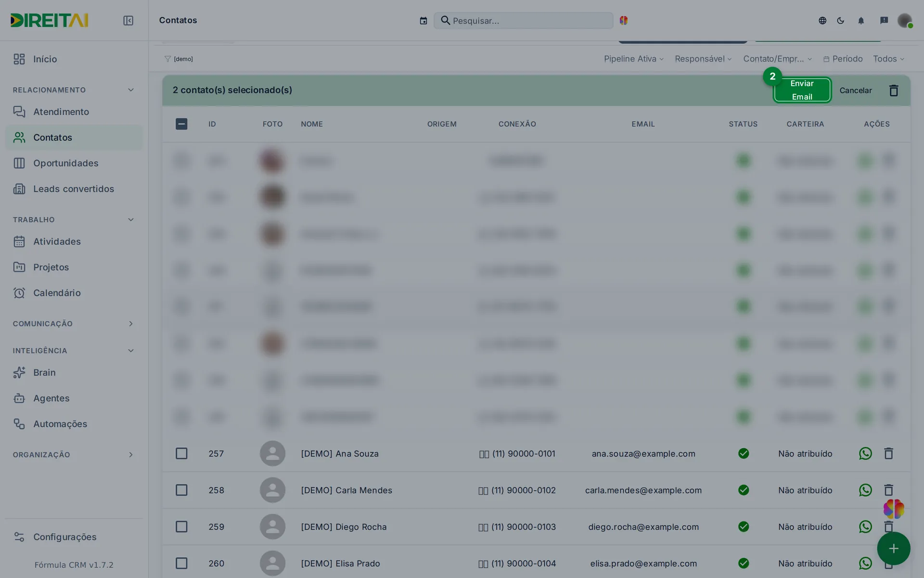
Task: Collapse the Relacionamento section
Action: tap(130, 90)
